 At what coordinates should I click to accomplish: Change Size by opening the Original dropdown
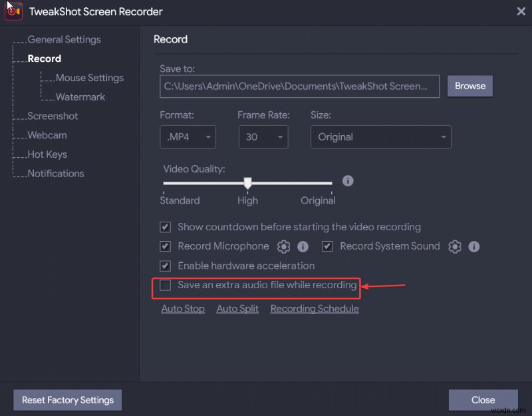380,136
